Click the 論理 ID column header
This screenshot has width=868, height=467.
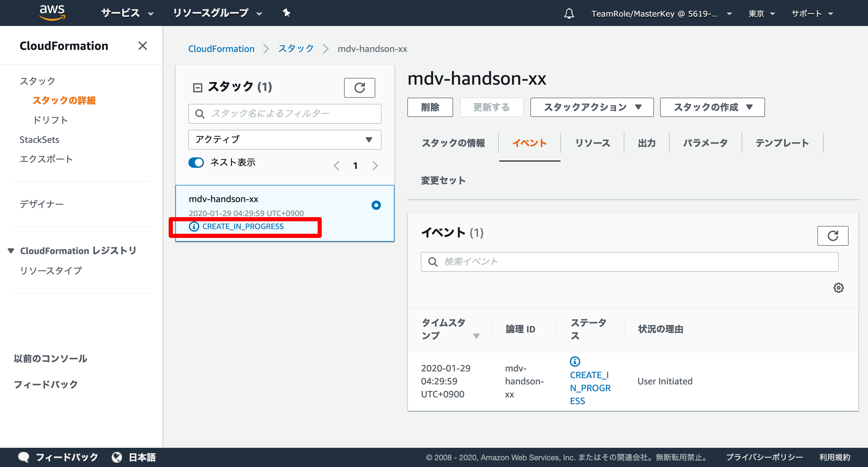520,329
